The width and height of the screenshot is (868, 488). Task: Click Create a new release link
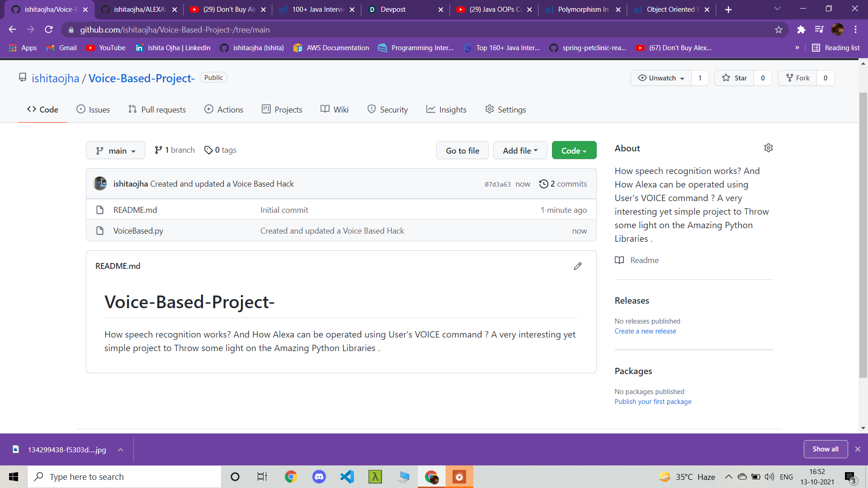pyautogui.click(x=645, y=331)
